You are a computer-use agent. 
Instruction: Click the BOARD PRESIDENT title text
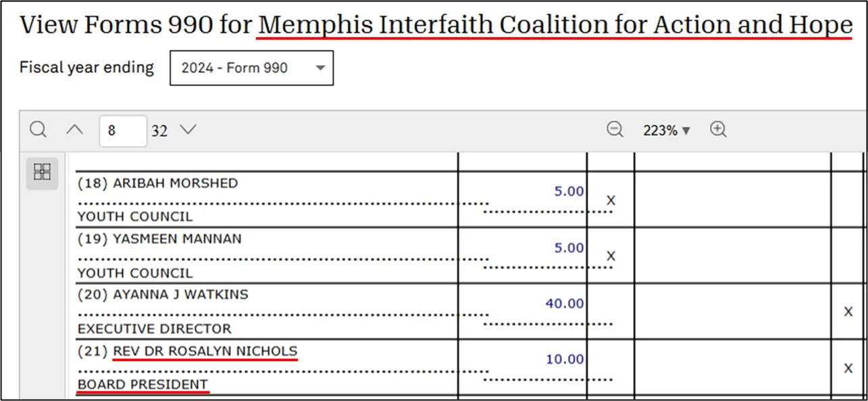143,385
